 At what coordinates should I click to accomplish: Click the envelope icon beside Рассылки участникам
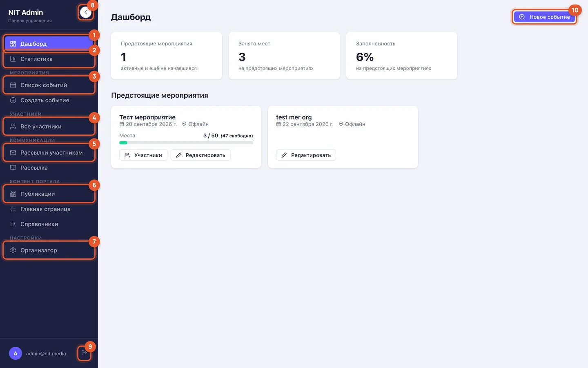pos(13,153)
